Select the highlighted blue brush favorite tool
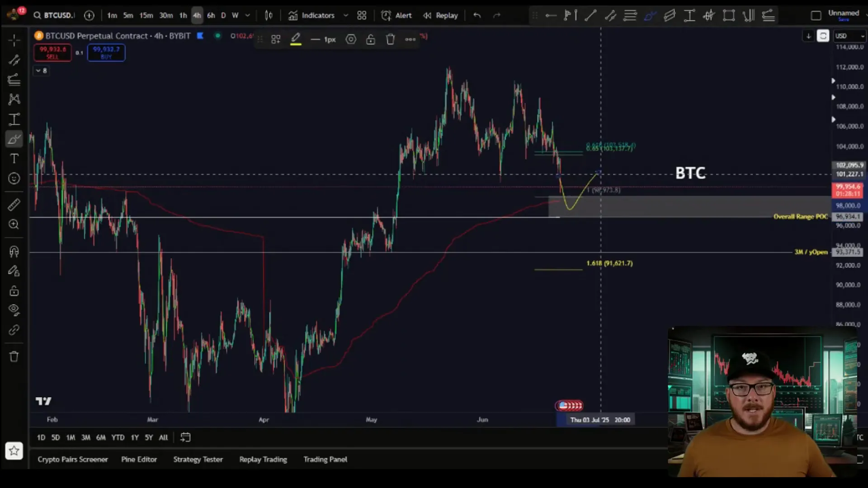The image size is (868, 488). pyautogui.click(x=650, y=15)
